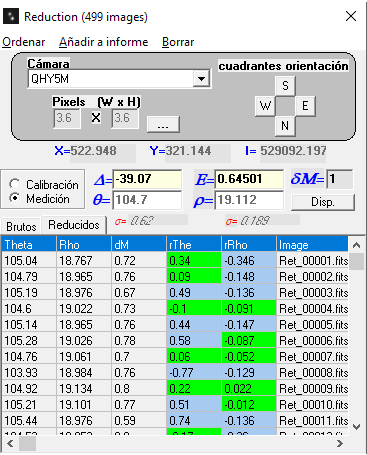Click Rho cell 19.134

pos(84,389)
